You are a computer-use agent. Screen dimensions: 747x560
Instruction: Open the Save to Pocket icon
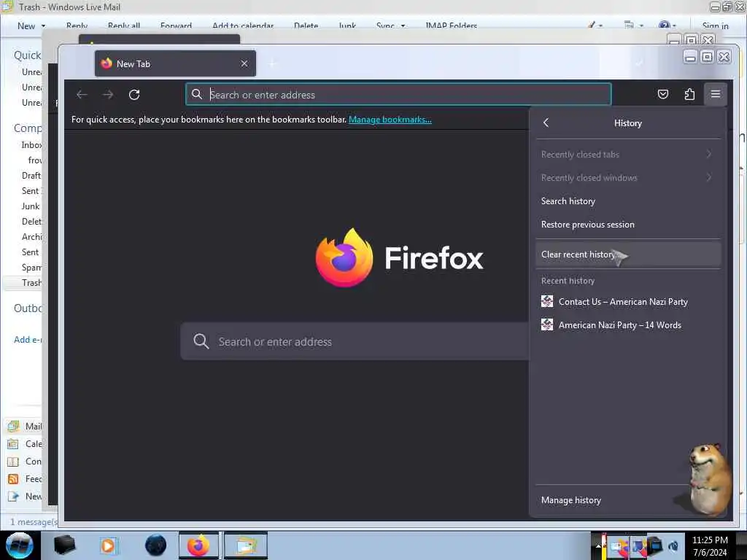point(662,94)
